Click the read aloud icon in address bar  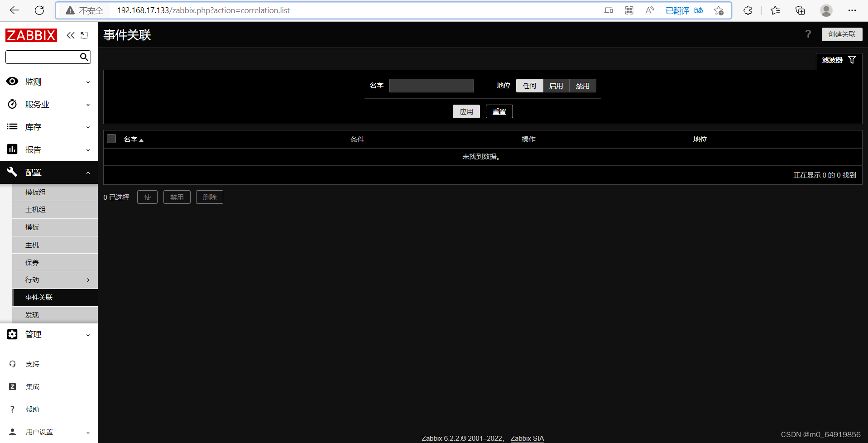tap(650, 10)
